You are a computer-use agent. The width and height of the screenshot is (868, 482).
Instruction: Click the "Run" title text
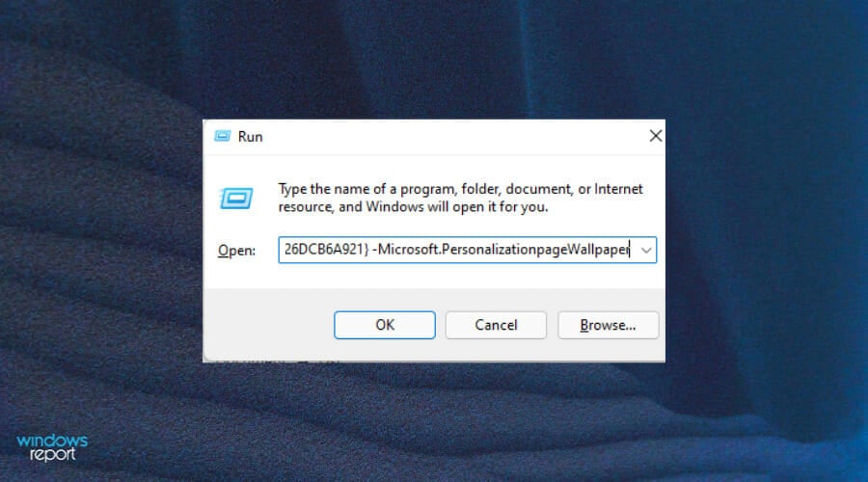point(250,137)
